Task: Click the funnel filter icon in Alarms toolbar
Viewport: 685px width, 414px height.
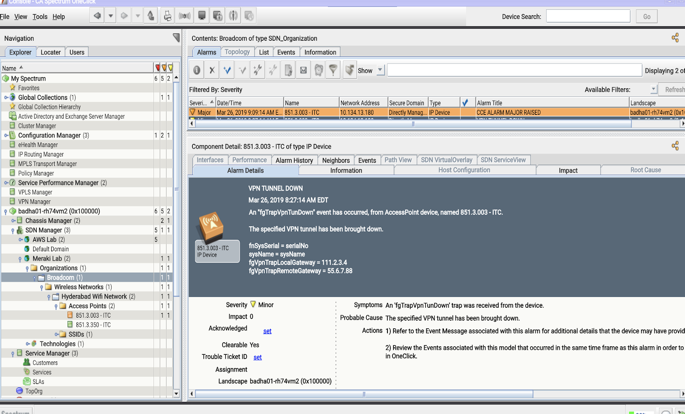Action: [x=333, y=70]
